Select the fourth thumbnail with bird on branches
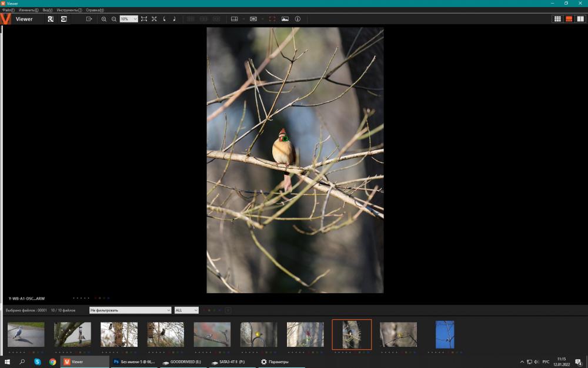588x368 pixels. (165, 334)
